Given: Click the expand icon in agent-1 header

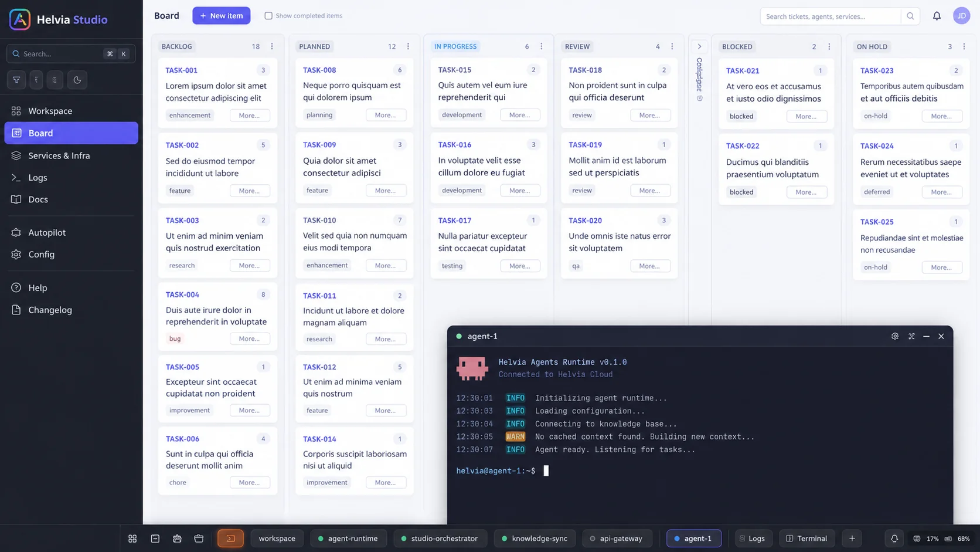Looking at the screenshot, I should (911, 336).
